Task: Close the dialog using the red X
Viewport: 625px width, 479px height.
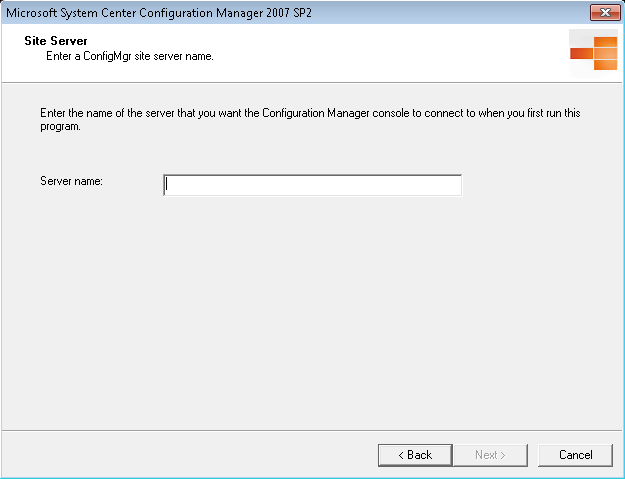Action: click(x=605, y=12)
